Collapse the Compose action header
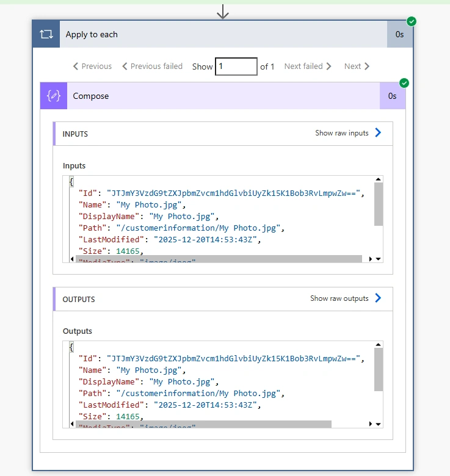450x476 pixels. tap(223, 96)
